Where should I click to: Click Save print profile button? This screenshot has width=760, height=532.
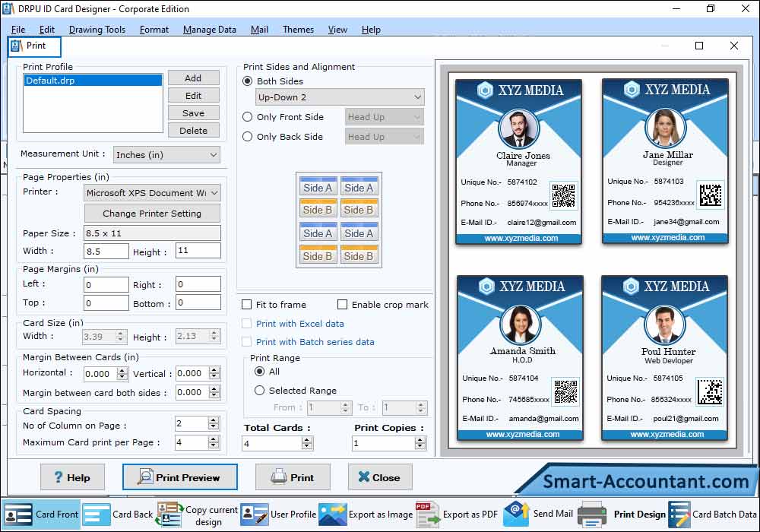(x=193, y=113)
